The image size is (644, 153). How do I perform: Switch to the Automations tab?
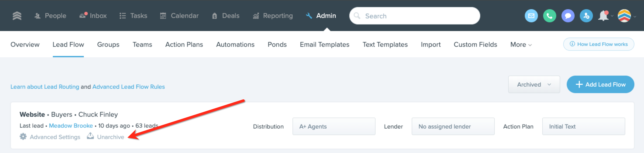[x=235, y=45]
